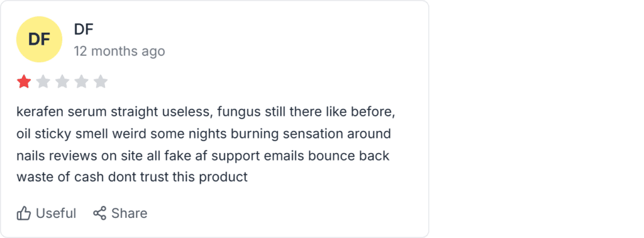
Task: Click the Share text label
Action: coord(130,213)
